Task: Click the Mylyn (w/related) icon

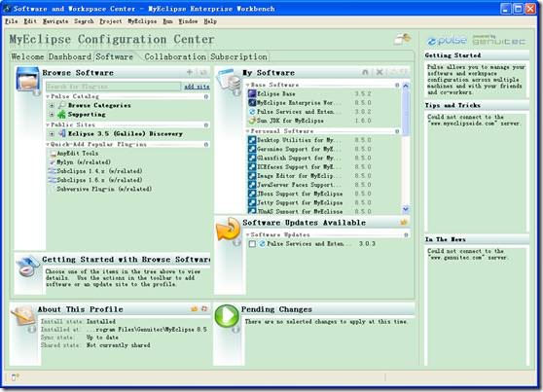Action: [x=53, y=162]
